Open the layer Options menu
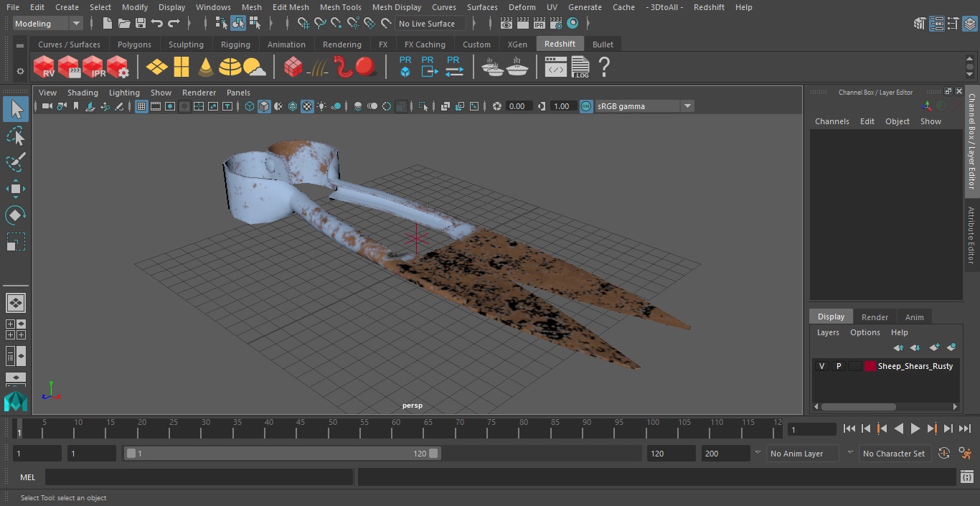Viewport: 980px width, 506px height. (864, 332)
